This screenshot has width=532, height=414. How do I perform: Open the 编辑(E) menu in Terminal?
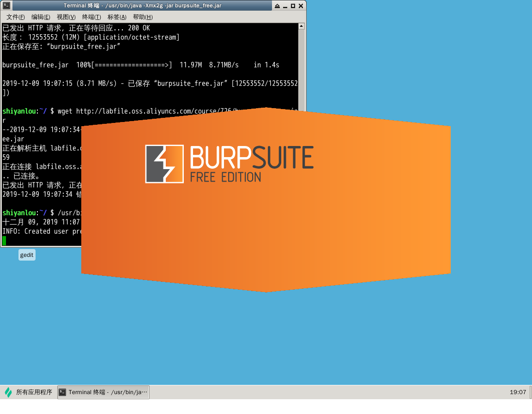(x=41, y=17)
